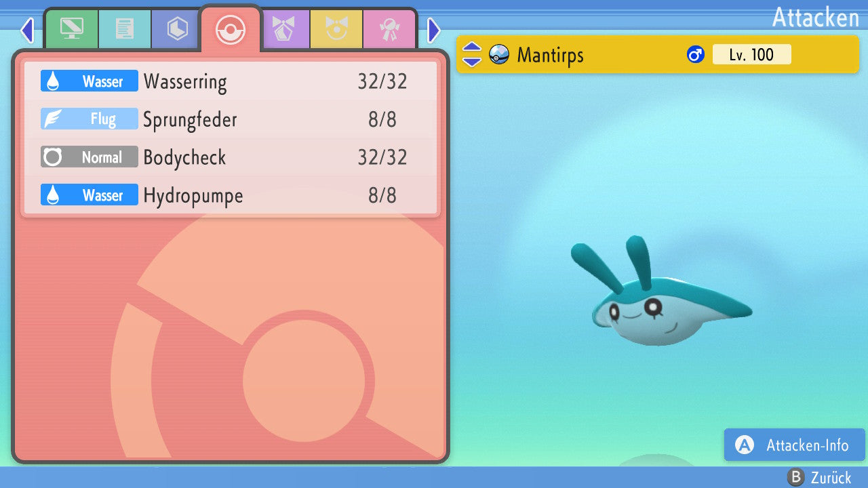Image resolution: width=868 pixels, height=488 pixels.
Task: Click the Lv. 100 level field
Action: [751, 54]
